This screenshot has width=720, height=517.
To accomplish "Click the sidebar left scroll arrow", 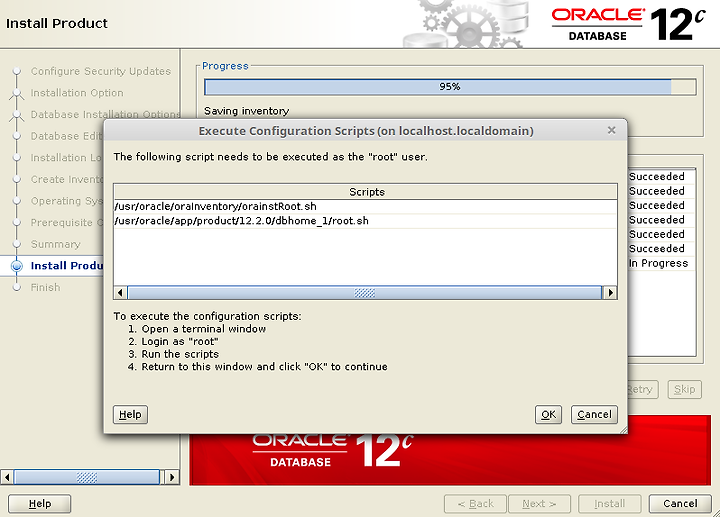I will point(7,477).
